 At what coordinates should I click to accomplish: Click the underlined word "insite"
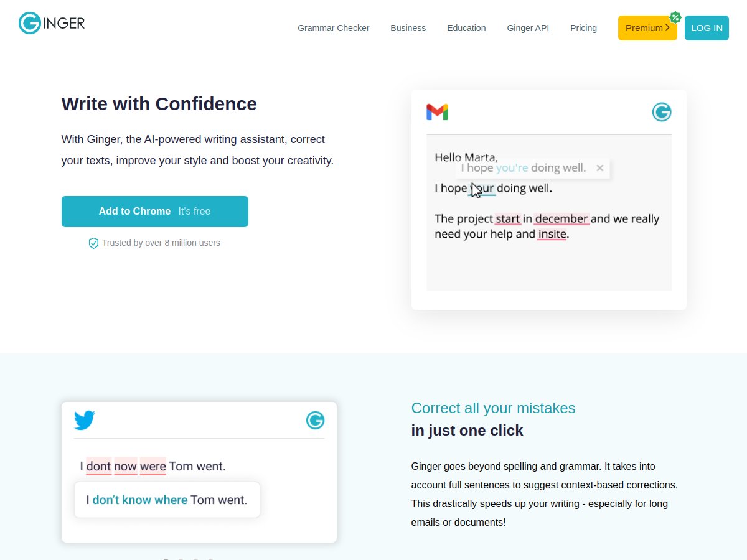pos(552,234)
